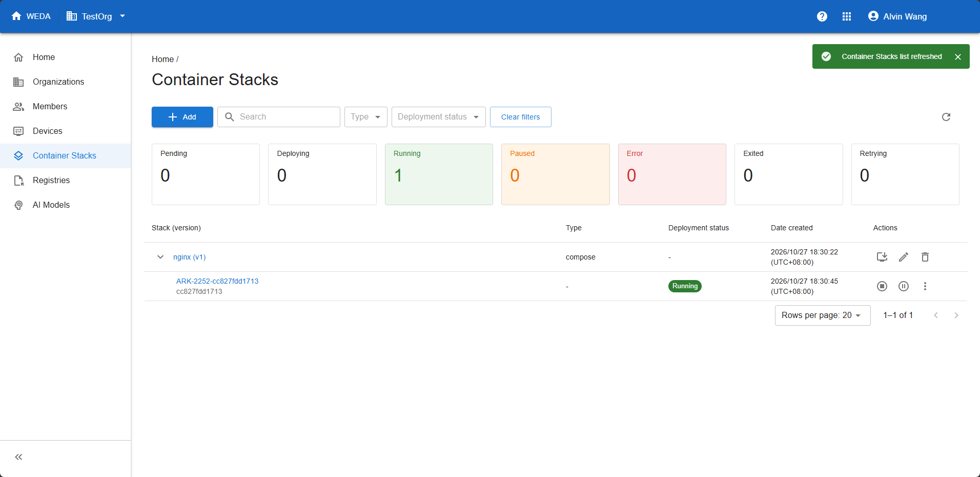Click the 2026/10/27 18:30:45 creation date
This screenshot has width=980, height=477.
tap(804, 286)
